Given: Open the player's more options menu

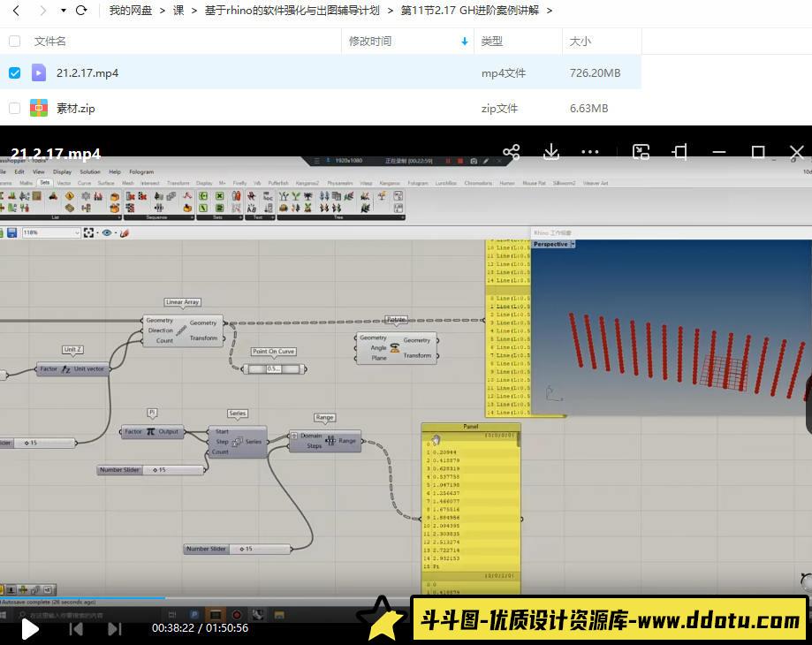Looking at the screenshot, I should point(590,152).
